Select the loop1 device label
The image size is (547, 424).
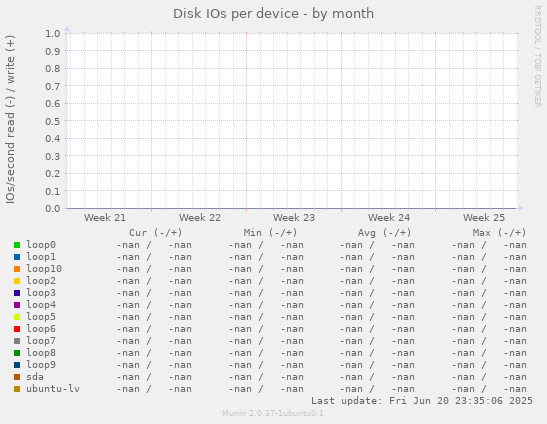coord(41,257)
